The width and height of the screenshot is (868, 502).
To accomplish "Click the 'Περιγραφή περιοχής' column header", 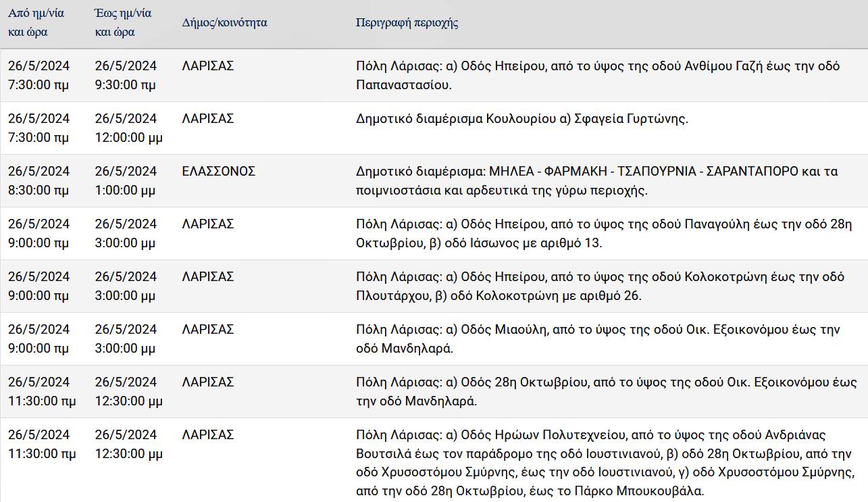I will [x=407, y=22].
